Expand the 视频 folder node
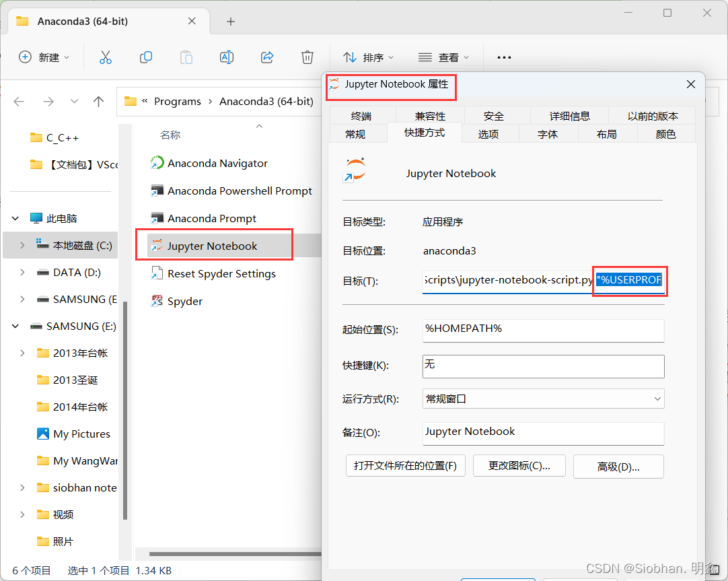This screenshot has height=581, width=728. [22, 514]
